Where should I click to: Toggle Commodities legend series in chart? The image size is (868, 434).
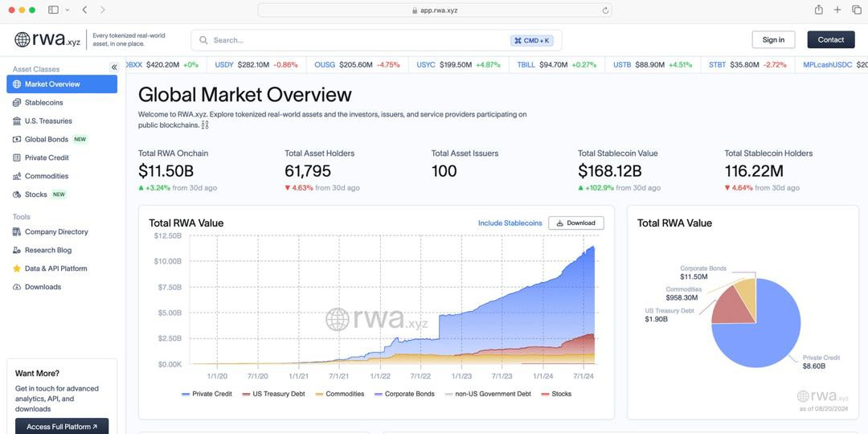[339, 394]
